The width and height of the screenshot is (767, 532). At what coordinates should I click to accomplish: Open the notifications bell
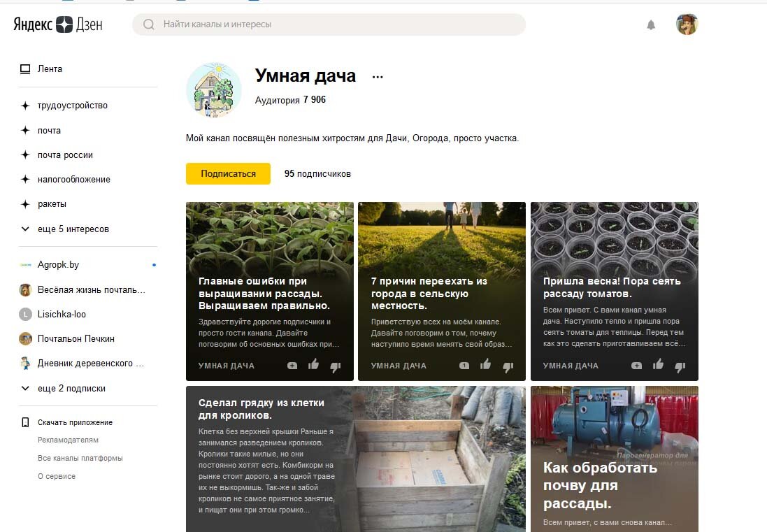tap(650, 25)
